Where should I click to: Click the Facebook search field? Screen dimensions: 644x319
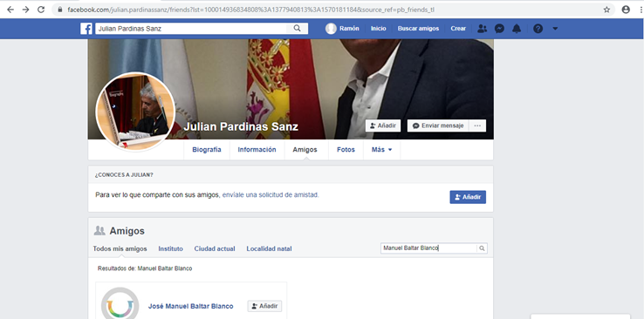pos(191,29)
